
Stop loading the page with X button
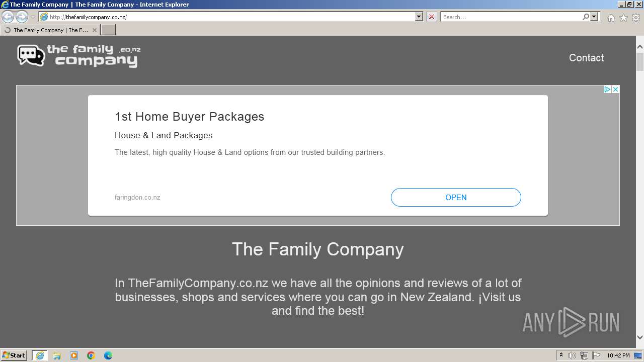tap(432, 17)
